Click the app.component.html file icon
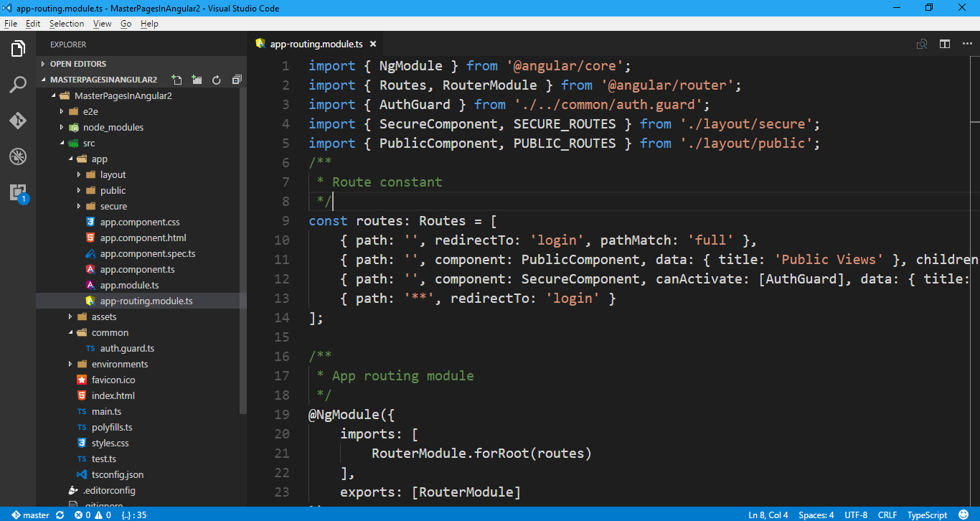Image resolution: width=980 pixels, height=521 pixels. (90, 238)
